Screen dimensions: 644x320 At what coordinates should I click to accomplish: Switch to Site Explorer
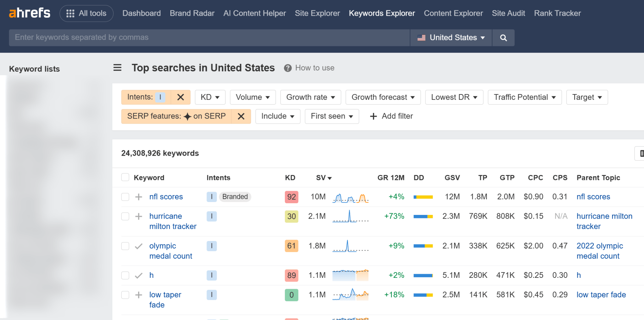[x=317, y=13]
